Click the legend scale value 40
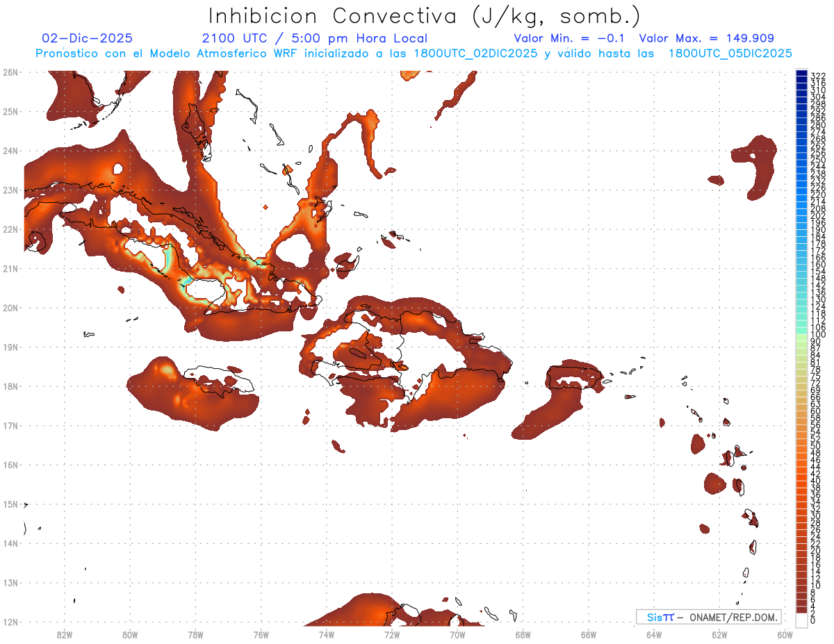834x644 pixels. (x=816, y=481)
